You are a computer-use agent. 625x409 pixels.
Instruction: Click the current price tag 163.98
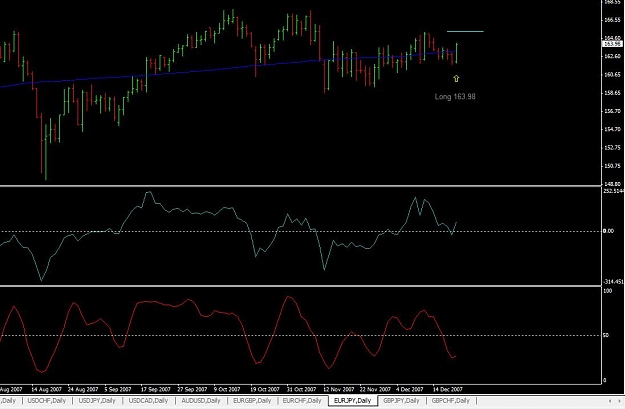(x=613, y=44)
